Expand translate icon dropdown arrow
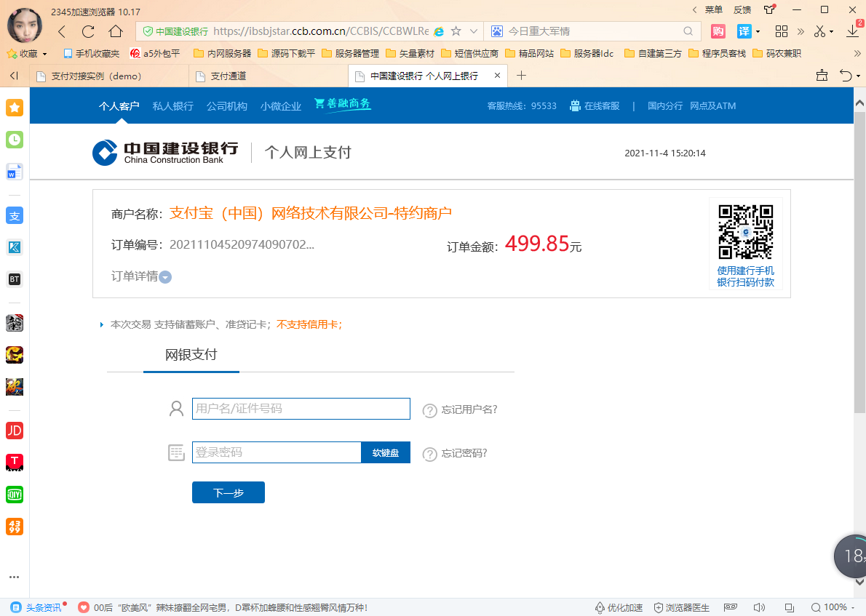This screenshot has width=866, height=616. tap(758, 32)
